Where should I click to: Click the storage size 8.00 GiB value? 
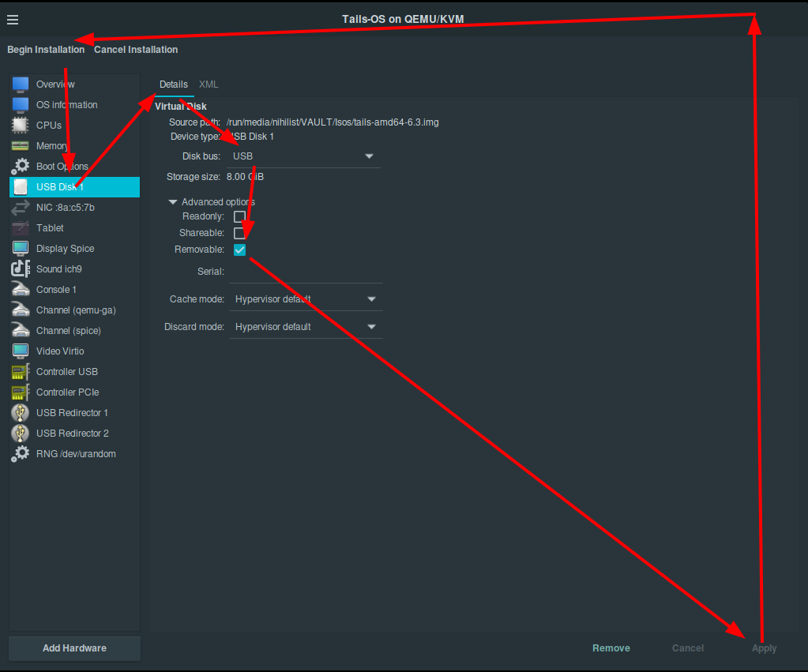[x=246, y=177]
